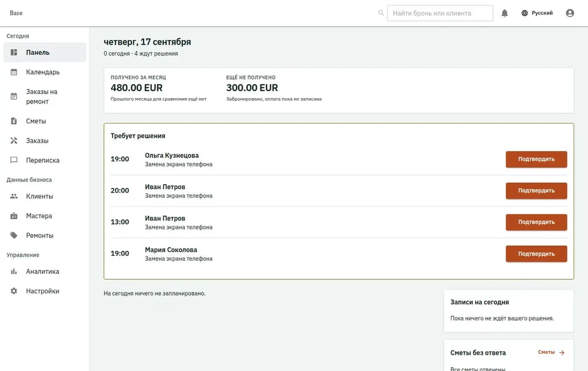Open the user account avatar icon

[570, 13]
